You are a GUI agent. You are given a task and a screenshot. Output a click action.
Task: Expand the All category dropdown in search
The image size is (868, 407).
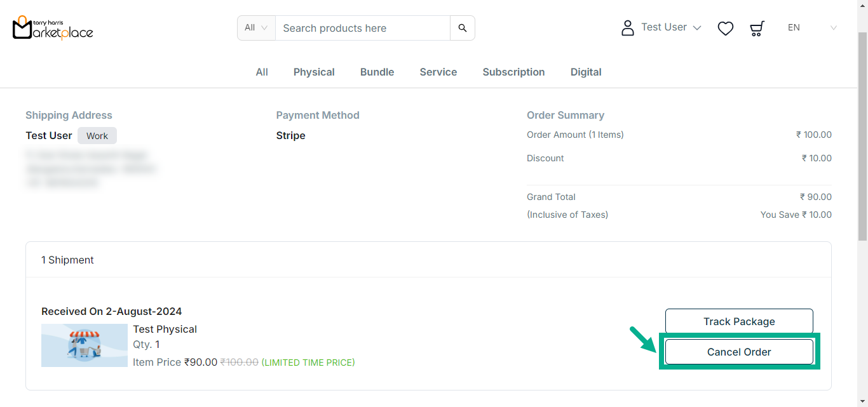256,28
